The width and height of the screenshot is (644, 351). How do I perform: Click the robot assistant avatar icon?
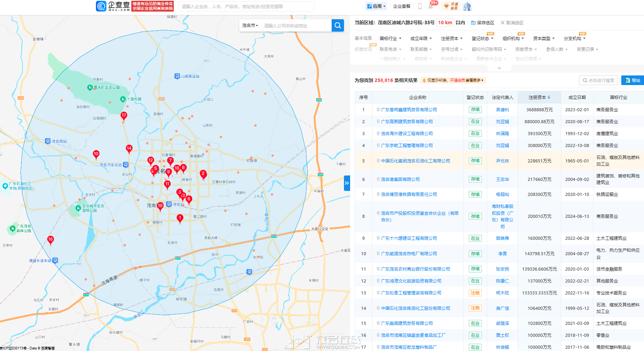(467, 6)
